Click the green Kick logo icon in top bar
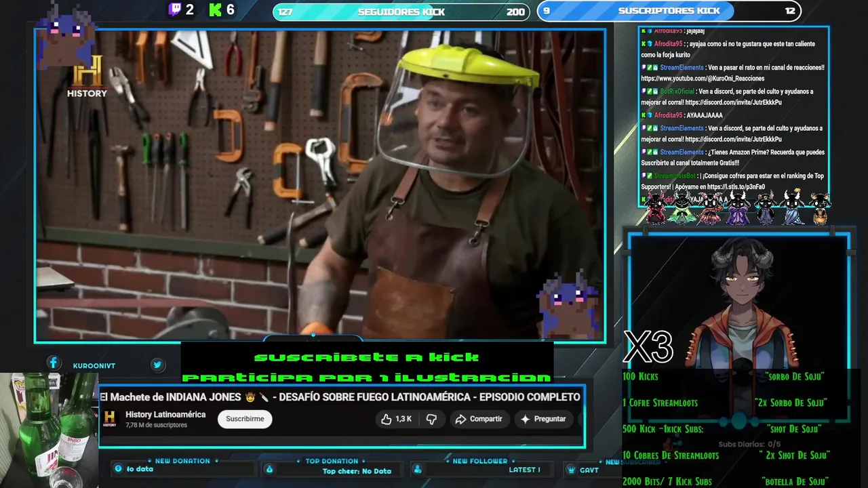 click(216, 9)
